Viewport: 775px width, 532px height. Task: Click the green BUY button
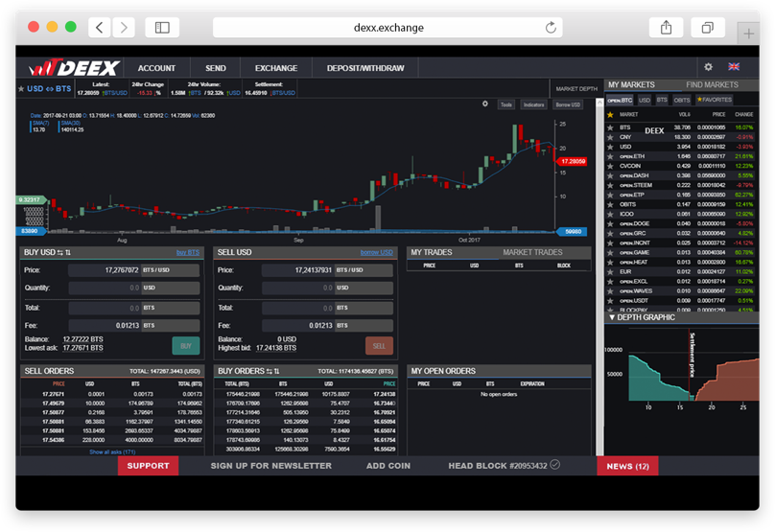point(186,346)
